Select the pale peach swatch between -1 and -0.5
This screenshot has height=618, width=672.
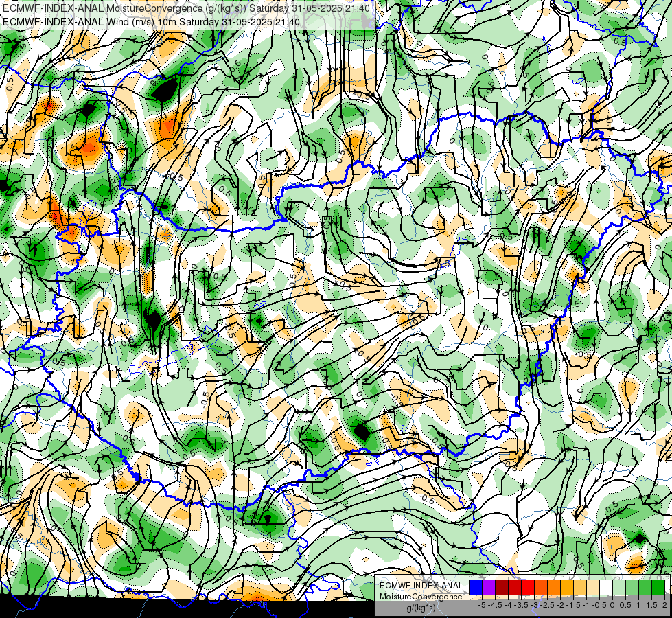(593, 587)
